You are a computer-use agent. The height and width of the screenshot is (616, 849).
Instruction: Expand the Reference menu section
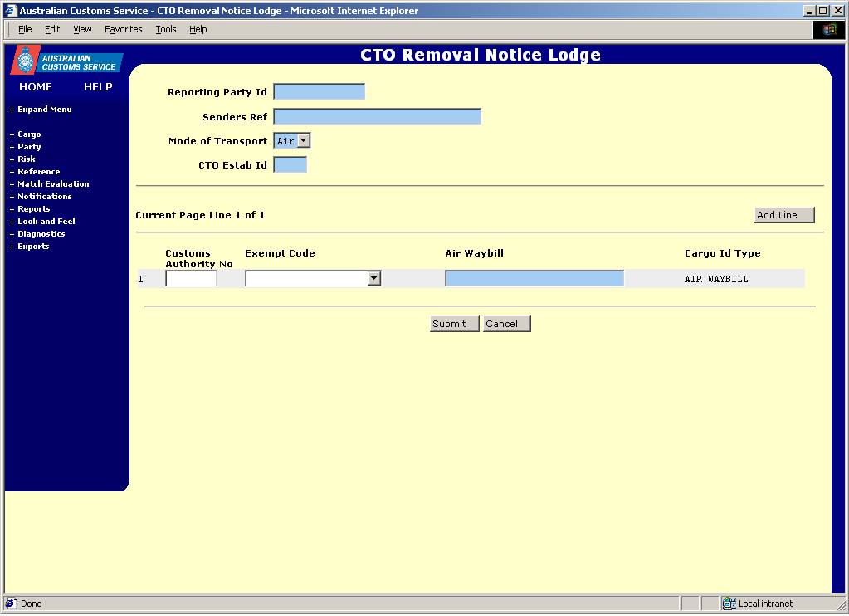[x=35, y=172]
